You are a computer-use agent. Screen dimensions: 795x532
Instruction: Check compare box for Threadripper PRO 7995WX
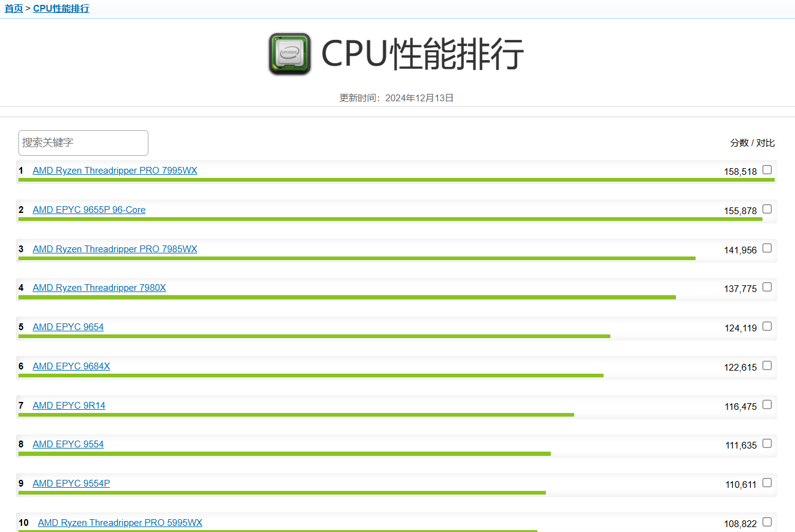tap(767, 170)
